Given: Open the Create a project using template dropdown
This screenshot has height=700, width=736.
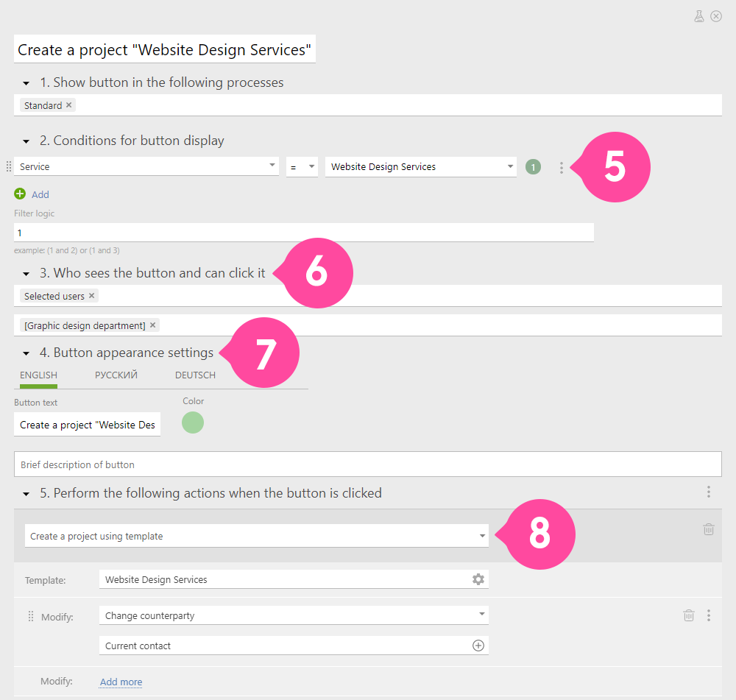Looking at the screenshot, I should tap(257, 536).
